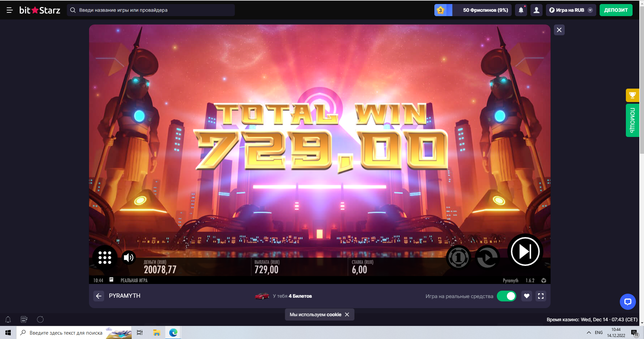Viewport: 644px width, 339px height.
Task: Click the game version number 1.6.2
Action: [530, 280]
